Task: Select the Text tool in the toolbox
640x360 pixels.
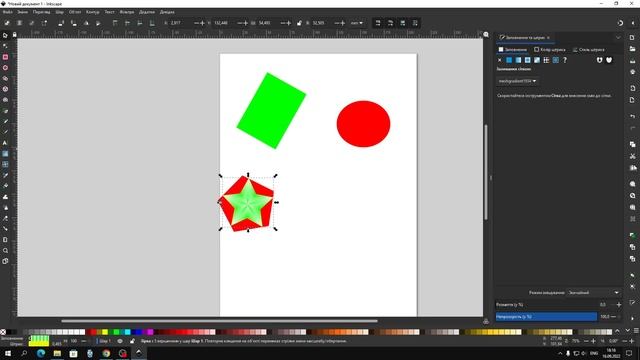Action: [x=5, y=143]
